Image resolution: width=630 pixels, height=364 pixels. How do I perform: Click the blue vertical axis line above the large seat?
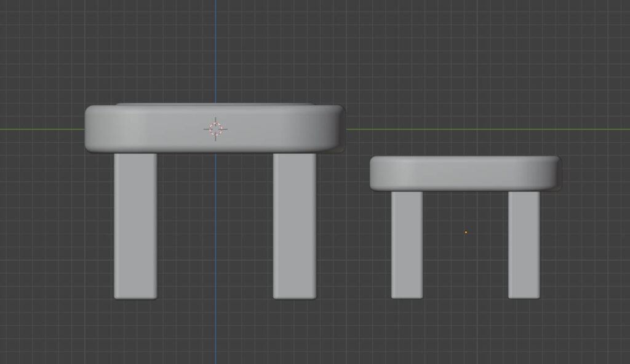pyautogui.click(x=215, y=49)
